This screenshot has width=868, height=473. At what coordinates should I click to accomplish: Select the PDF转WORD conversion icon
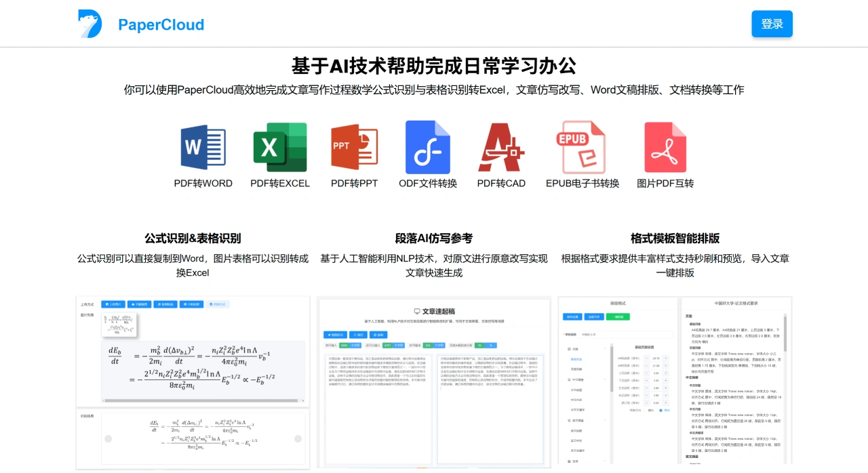pos(203,146)
